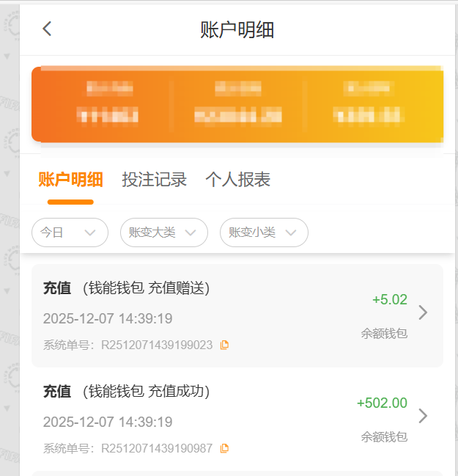Open details arrow for +5.02 entry

point(422,313)
